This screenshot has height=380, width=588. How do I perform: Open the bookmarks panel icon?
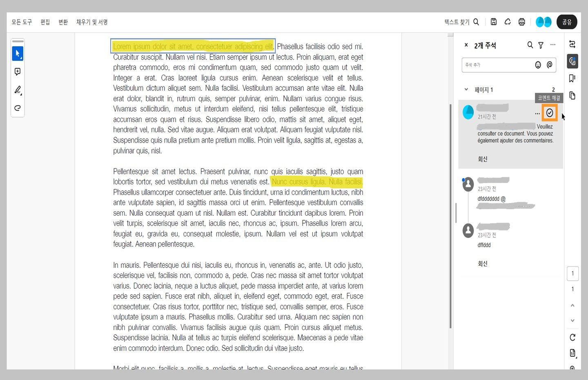[572, 78]
